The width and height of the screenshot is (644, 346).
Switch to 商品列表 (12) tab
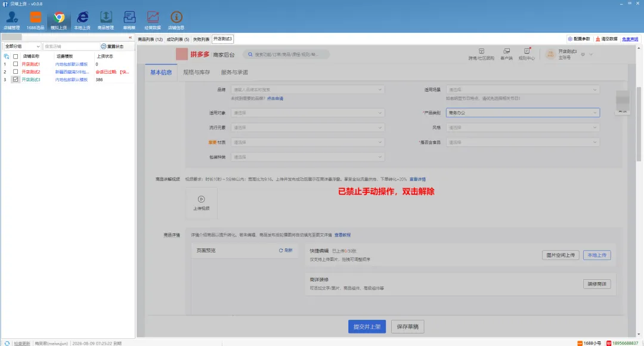tap(150, 39)
